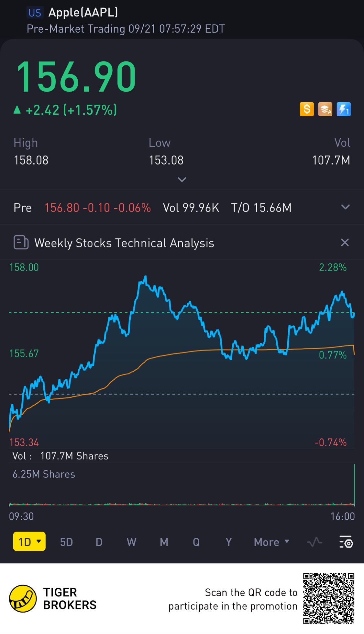364x634 pixels.
Task: Switch to the weekly W chart tab
Action: [x=131, y=542]
